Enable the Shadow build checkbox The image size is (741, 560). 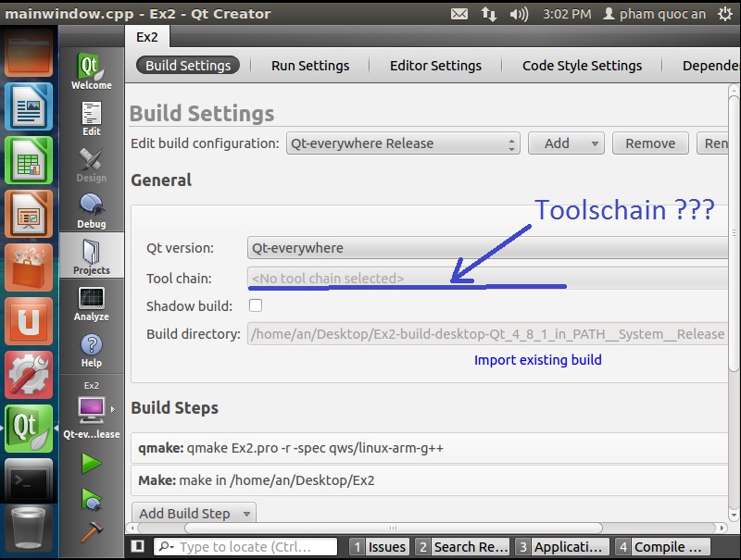[x=256, y=305]
